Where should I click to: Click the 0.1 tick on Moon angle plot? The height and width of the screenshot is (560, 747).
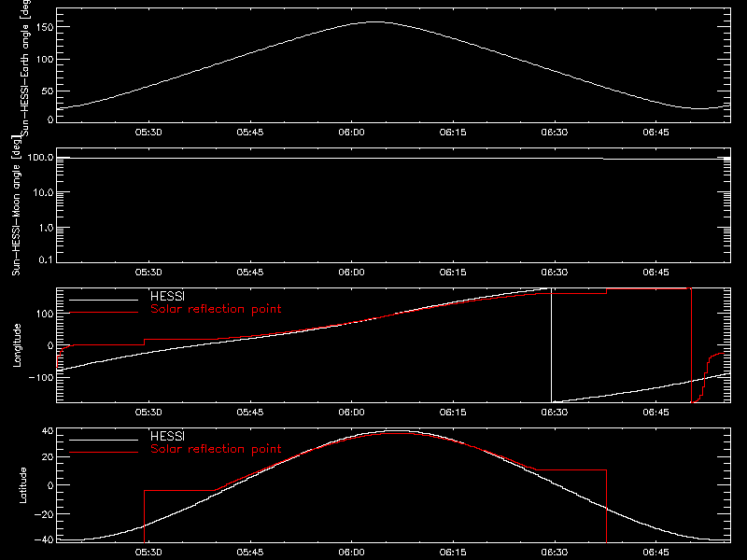click(x=46, y=259)
